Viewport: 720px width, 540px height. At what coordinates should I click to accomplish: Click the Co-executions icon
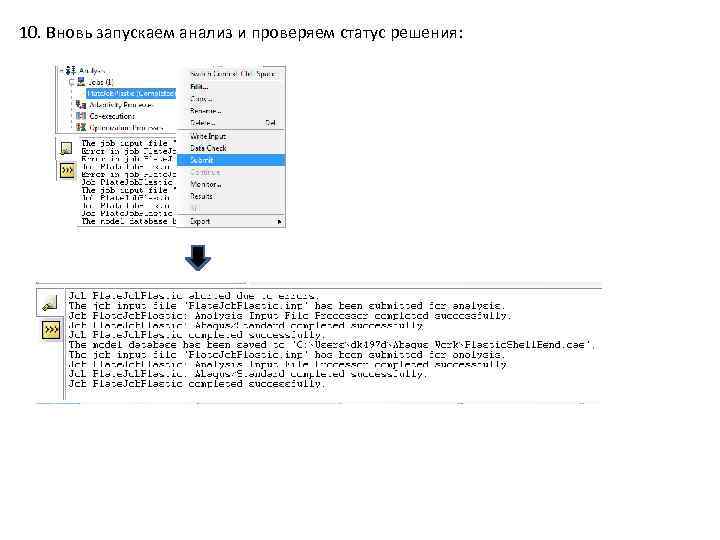pyautogui.click(x=81, y=116)
